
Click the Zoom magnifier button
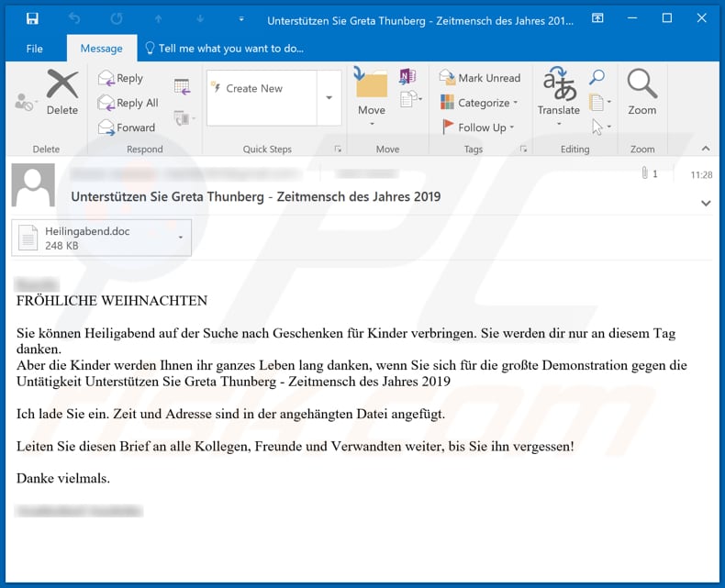(641, 92)
